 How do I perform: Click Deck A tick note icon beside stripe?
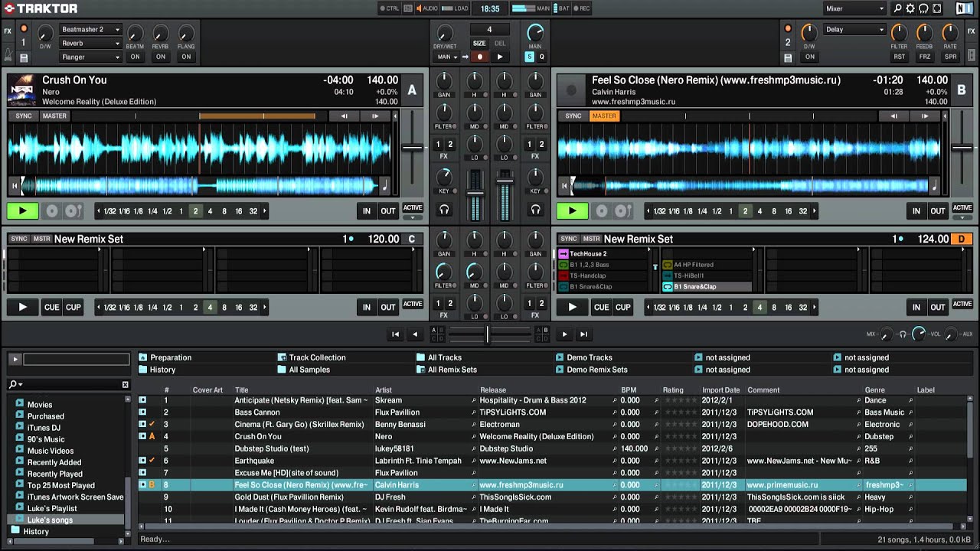pyautogui.click(x=384, y=185)
